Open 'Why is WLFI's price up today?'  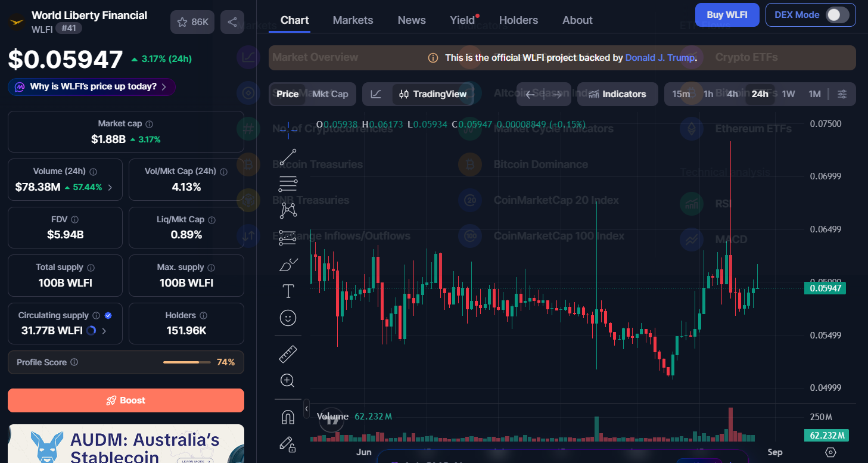click(92, 87)
